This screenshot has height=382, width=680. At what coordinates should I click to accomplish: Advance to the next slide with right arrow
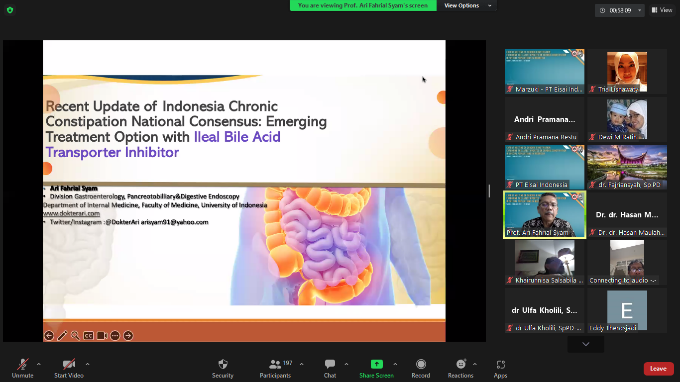(x=128, y=336)
